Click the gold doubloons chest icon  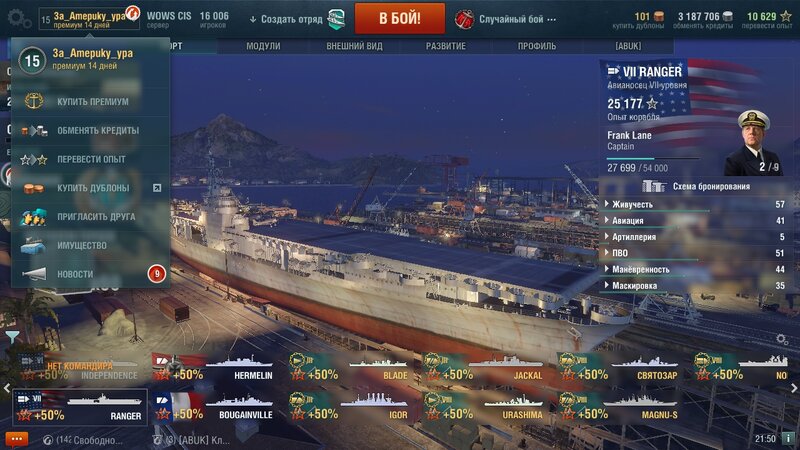click(x=659, y=16)
